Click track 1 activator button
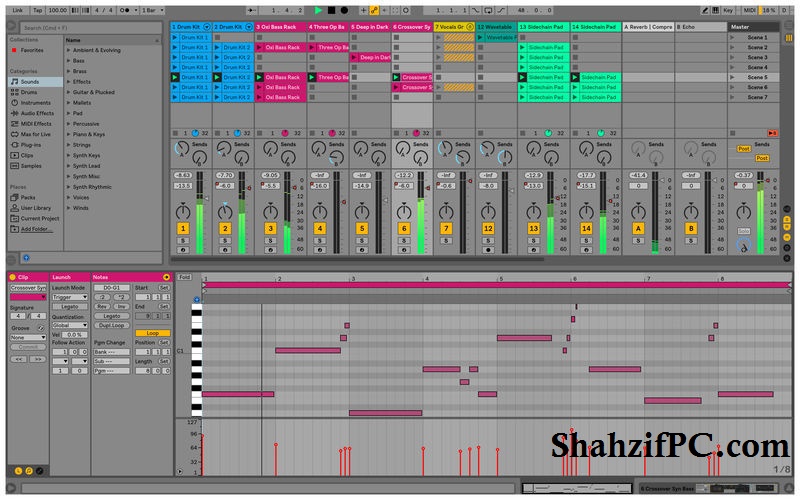 tap(183, 228)
